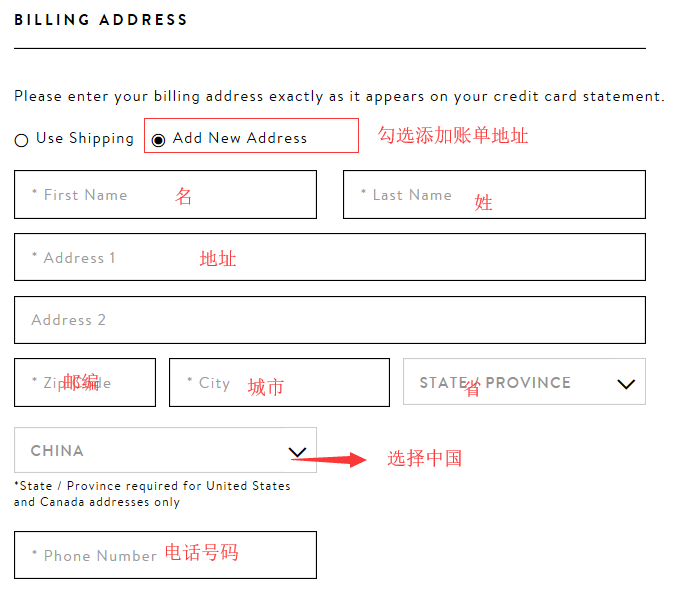The height and width of the screenshot is (593, 676).
Task: Click into the Address 1 field
Action: coord(330,257)
